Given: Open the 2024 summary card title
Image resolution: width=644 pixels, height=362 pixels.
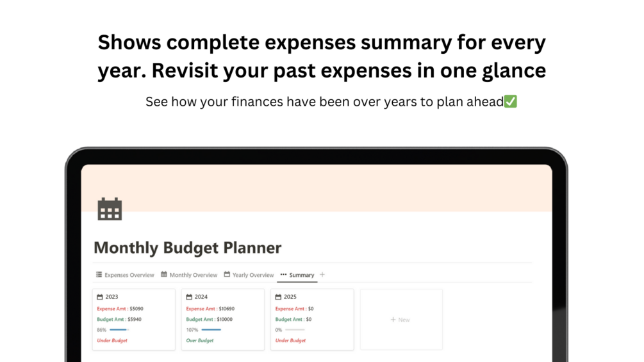Looking at the screenshot, I should 201,297.
